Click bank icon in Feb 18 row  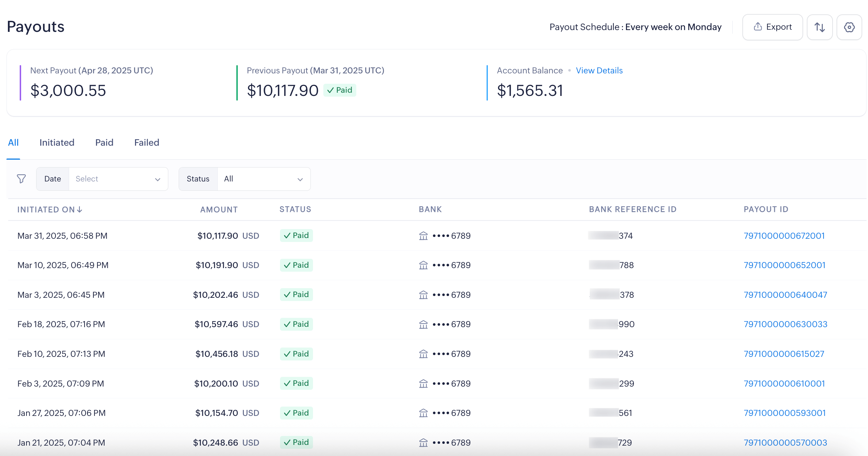click(423, 324)
